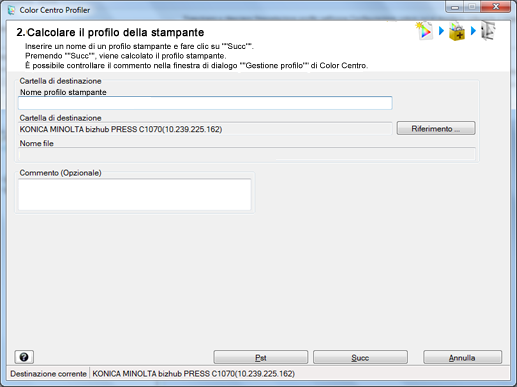This screenshot has width=517, height=387.
Task: Click the first wizard step color chart icon
Action: [424, 31]
